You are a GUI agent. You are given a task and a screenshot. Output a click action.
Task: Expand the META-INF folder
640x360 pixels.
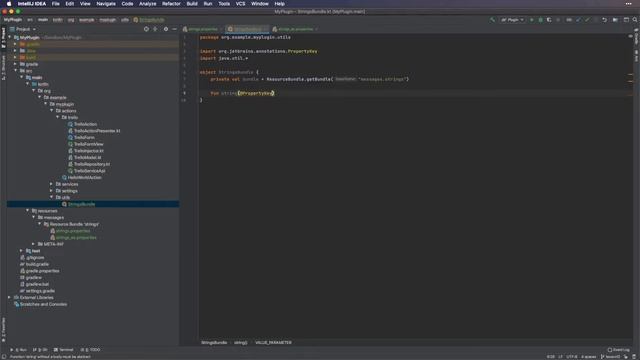[x=34, y=244]
